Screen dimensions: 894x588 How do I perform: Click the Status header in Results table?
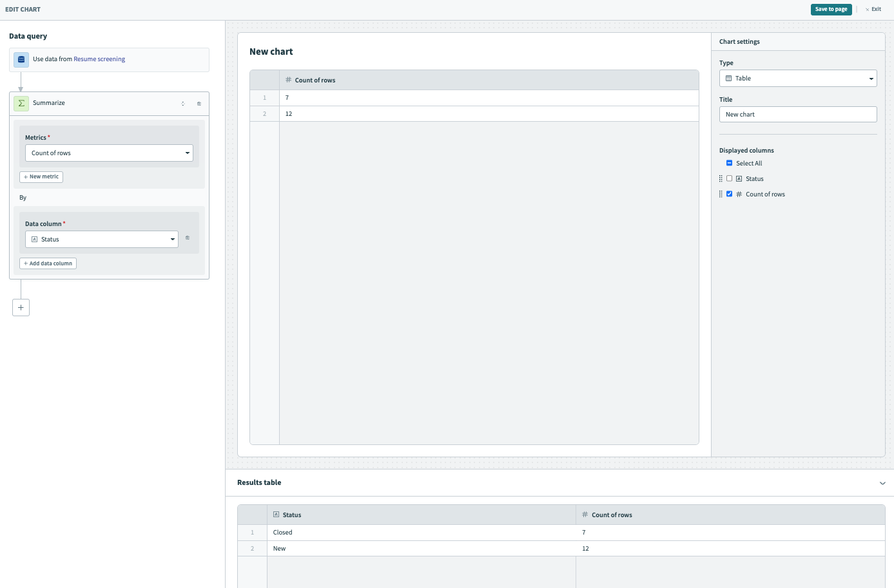pos(292,515)
